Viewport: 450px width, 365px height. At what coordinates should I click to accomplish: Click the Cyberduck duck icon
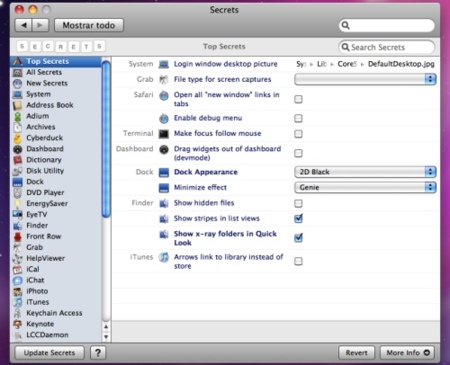click(x=17, y=138)
